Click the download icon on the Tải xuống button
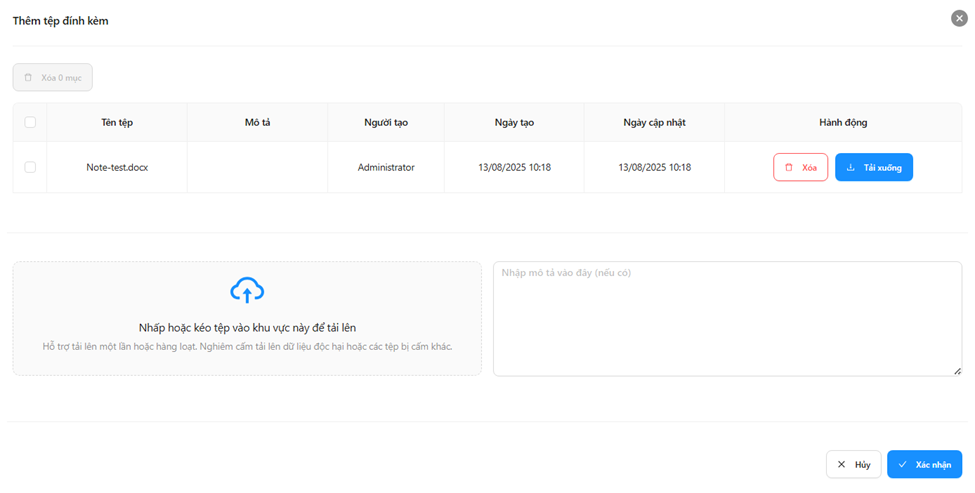Screen dimensions: 975x493 click(850, 168)
